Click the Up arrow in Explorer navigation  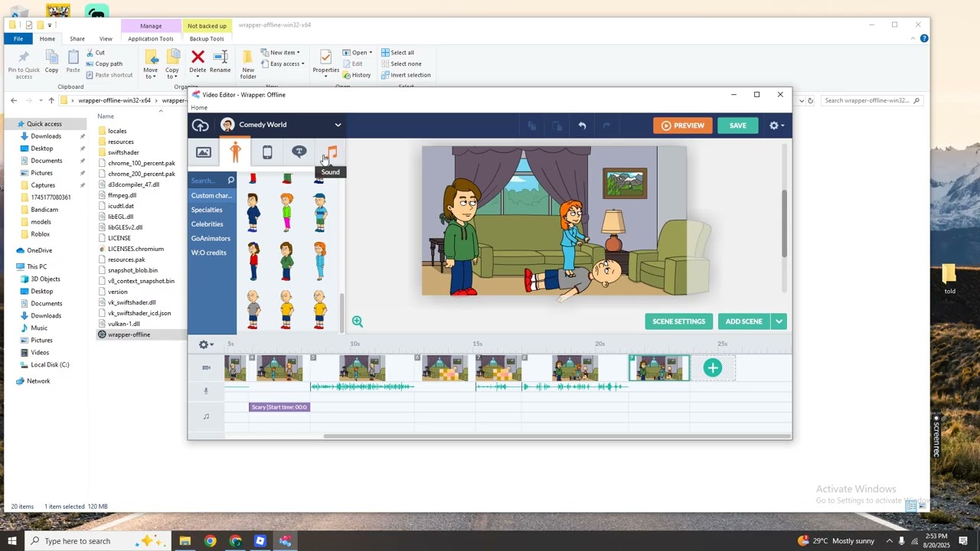click(51, 100)
